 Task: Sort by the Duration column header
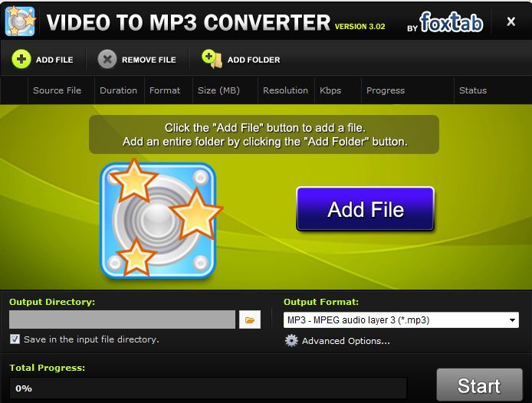118,90
